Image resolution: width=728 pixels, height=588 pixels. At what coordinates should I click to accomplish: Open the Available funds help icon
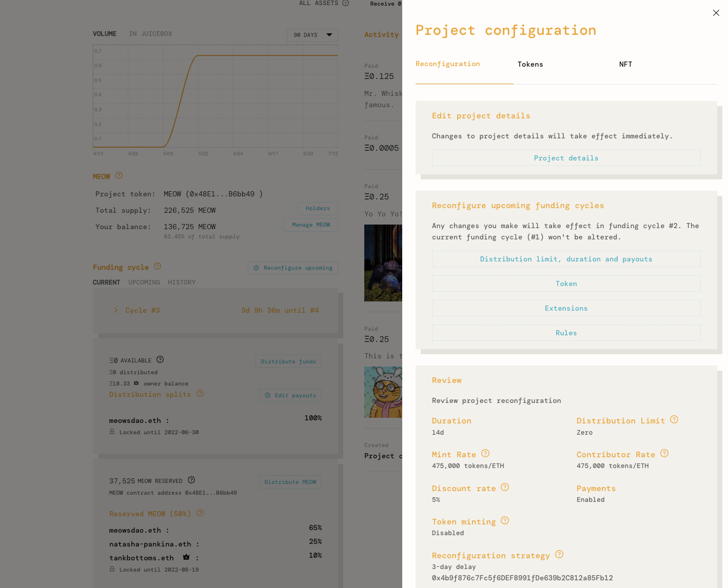point(160,359)
